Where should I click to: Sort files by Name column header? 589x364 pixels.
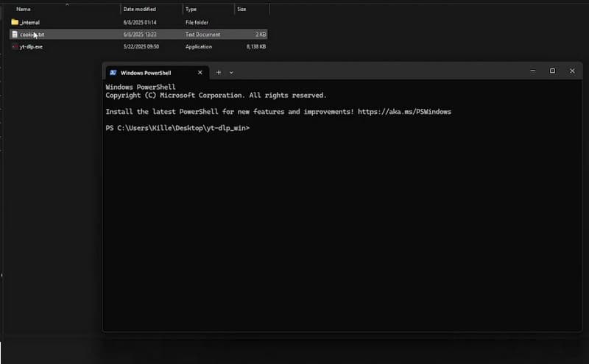[x=24, y=9]
